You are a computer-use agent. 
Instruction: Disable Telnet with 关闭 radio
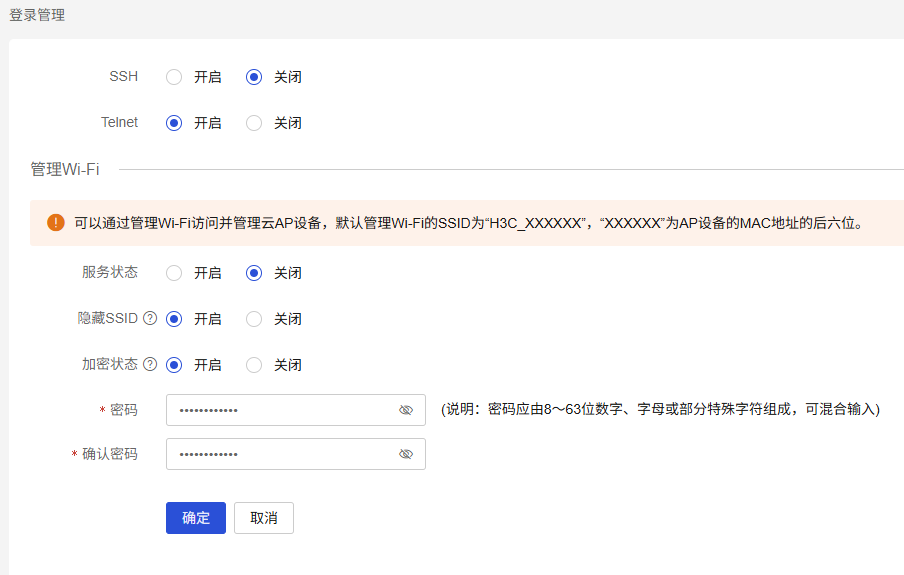[x=254, y=123]
